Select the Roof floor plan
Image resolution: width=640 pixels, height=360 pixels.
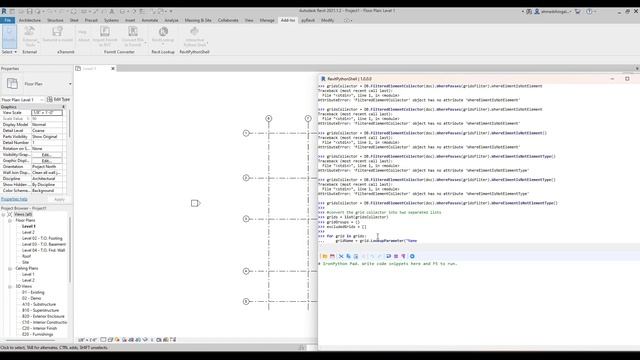tap(27, 256)
